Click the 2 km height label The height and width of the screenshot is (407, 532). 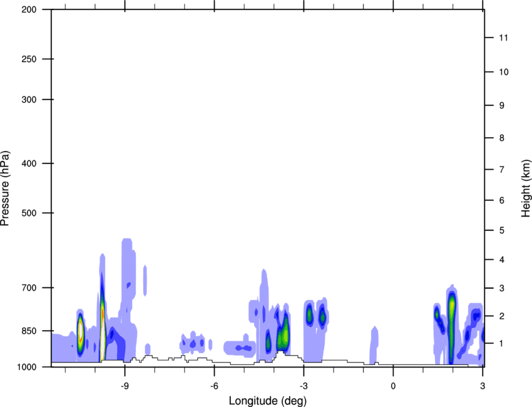click(x=502, y=316)
